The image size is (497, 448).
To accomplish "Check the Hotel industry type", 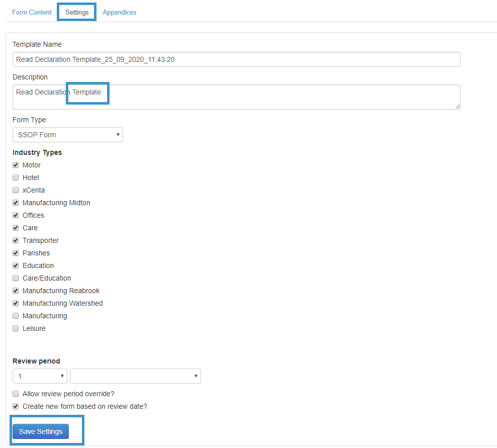I will 16,177.
